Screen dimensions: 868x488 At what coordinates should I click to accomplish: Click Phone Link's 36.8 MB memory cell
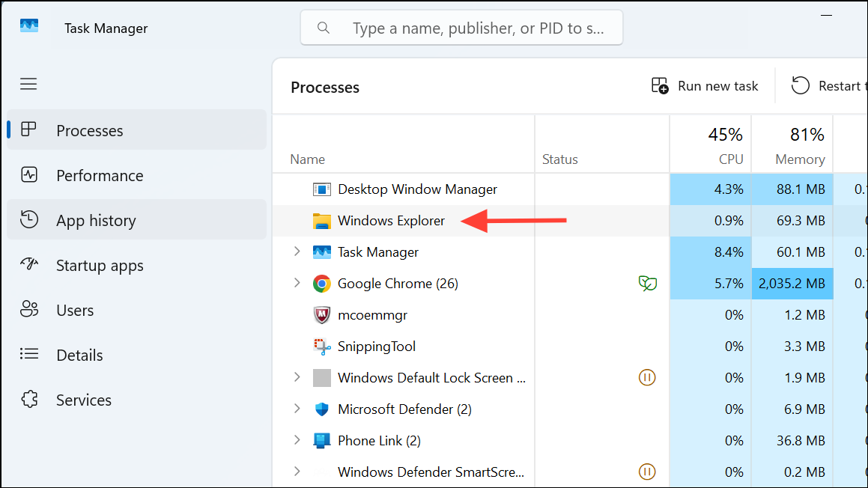pyautogui.click(x=792, y=440)
